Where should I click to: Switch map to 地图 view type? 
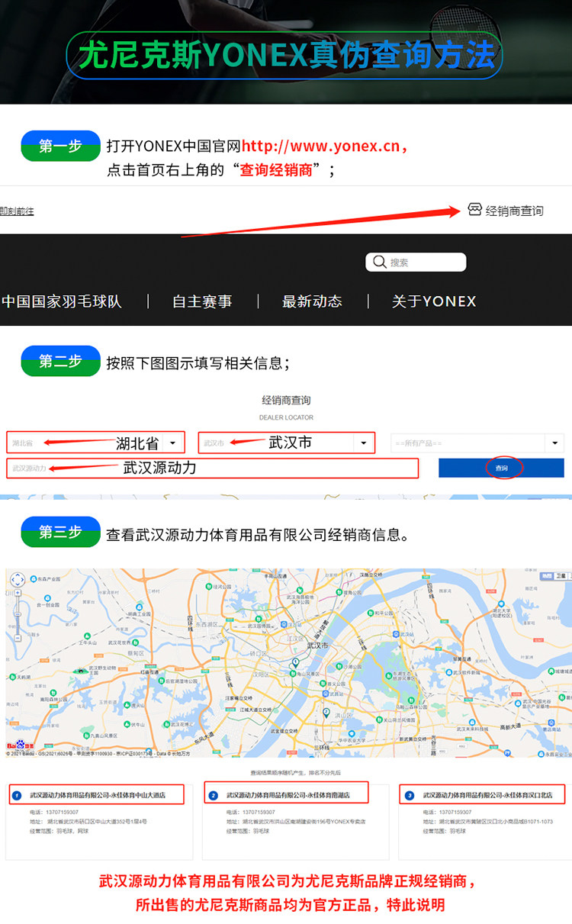(x=547, y=576)
